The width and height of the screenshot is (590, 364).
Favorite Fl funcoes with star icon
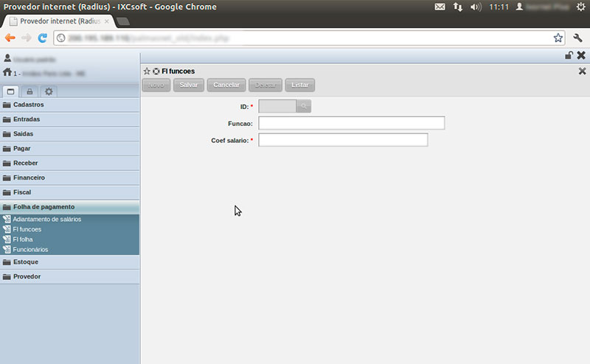(x=147, y=71)
